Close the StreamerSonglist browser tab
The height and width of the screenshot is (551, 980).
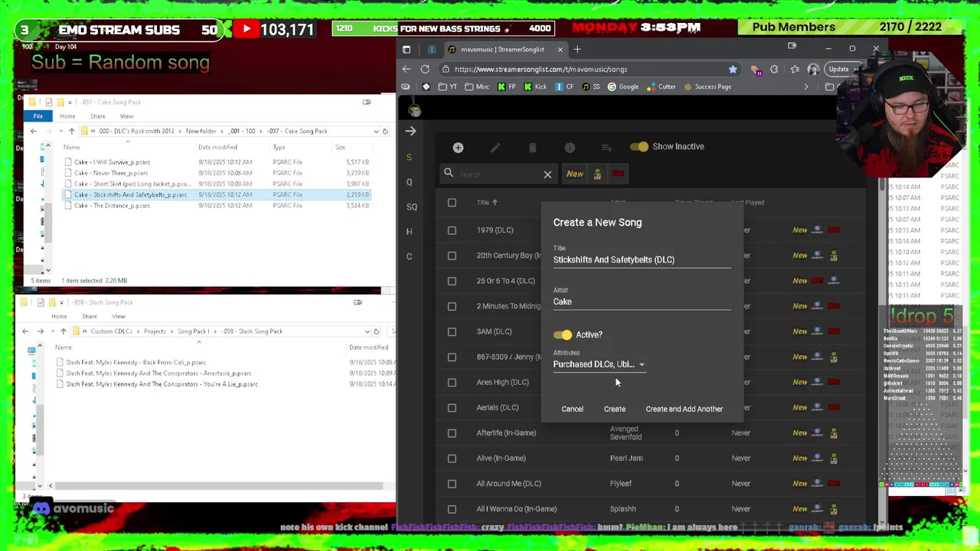pyautogui.click(x=560, y=50)
